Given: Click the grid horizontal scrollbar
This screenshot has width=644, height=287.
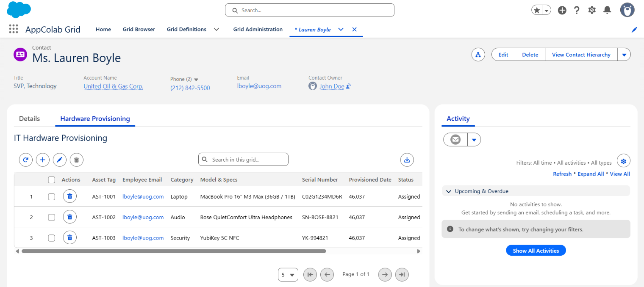Looking at the screenshot, I should 174,251.
